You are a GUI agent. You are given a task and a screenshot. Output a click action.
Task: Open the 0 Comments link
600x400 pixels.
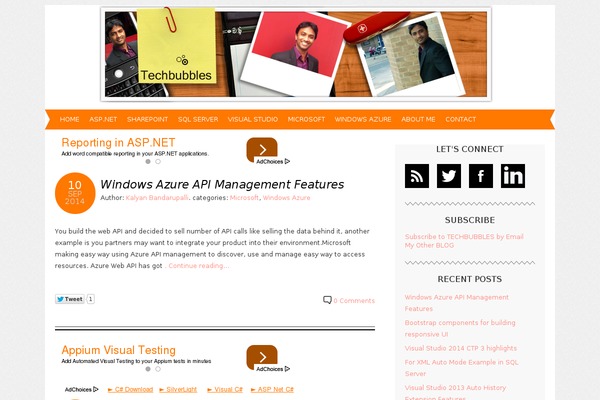point(354,301)
